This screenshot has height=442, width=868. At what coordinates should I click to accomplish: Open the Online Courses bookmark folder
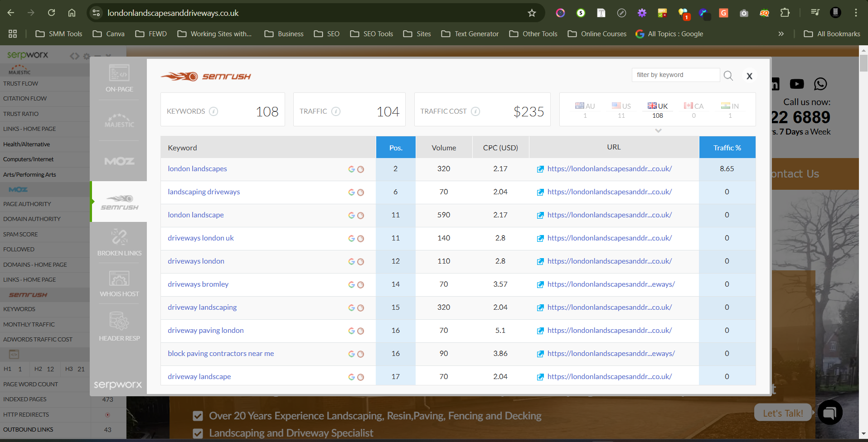click(597, 34)
